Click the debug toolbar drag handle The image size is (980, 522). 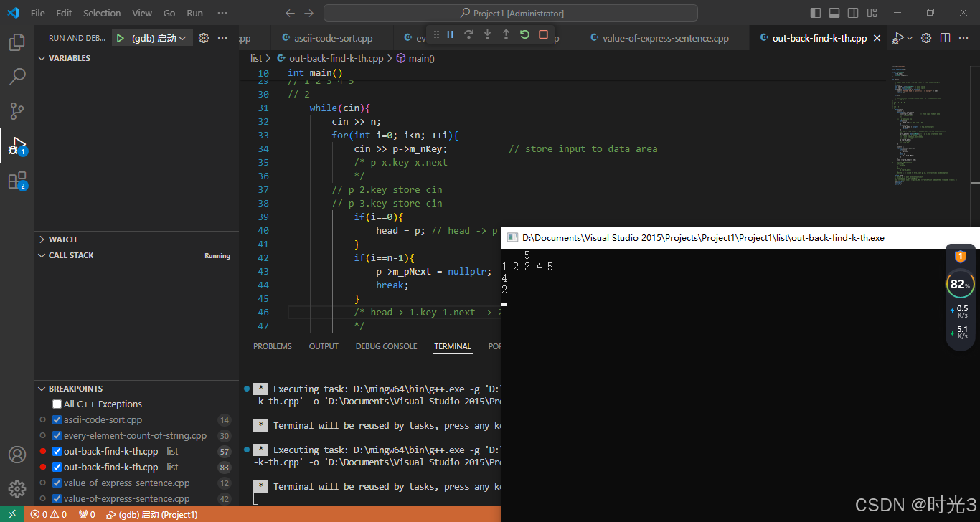(x=435, y=34)
